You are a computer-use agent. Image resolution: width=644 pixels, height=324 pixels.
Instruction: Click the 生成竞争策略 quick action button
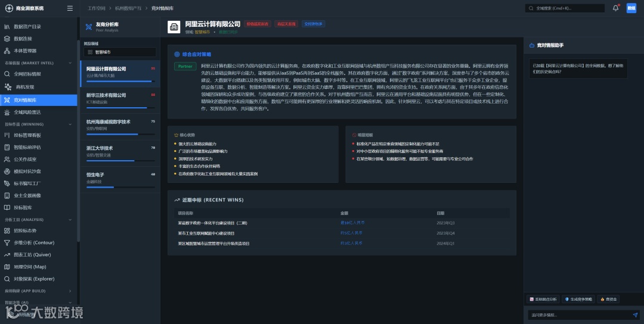pyautogui.click(x=578, y=300)
